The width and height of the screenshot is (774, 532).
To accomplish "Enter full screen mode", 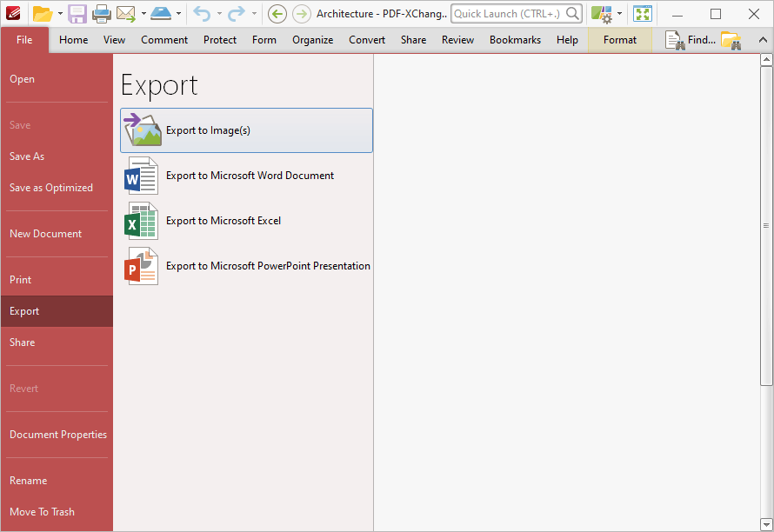I will (x=642, y=14).
